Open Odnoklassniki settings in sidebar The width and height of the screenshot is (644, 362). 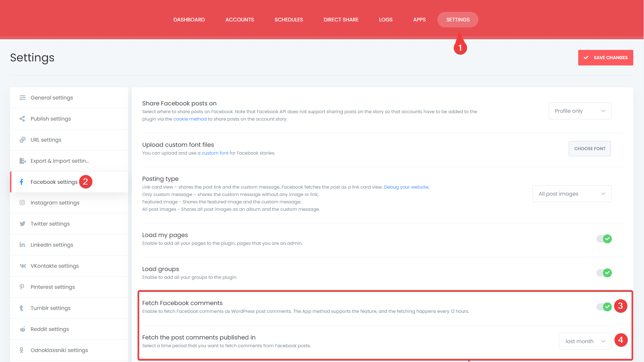click(x=69, y=350)
